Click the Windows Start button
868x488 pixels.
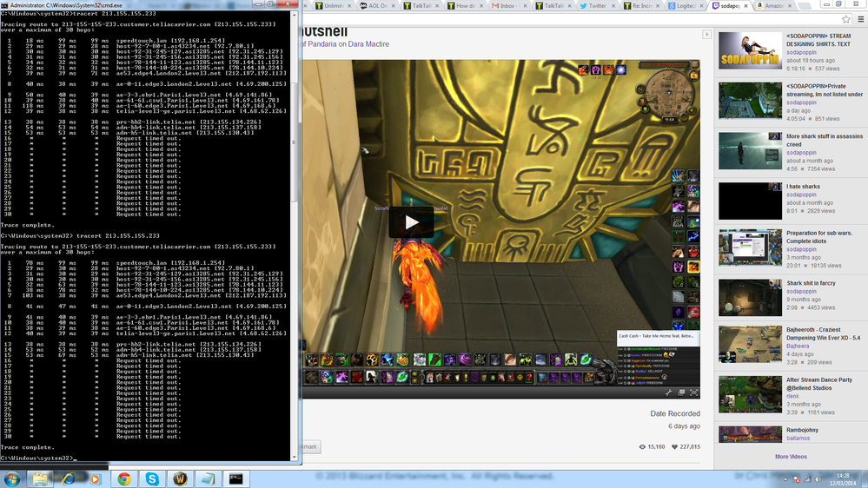(x=12, y=478)
